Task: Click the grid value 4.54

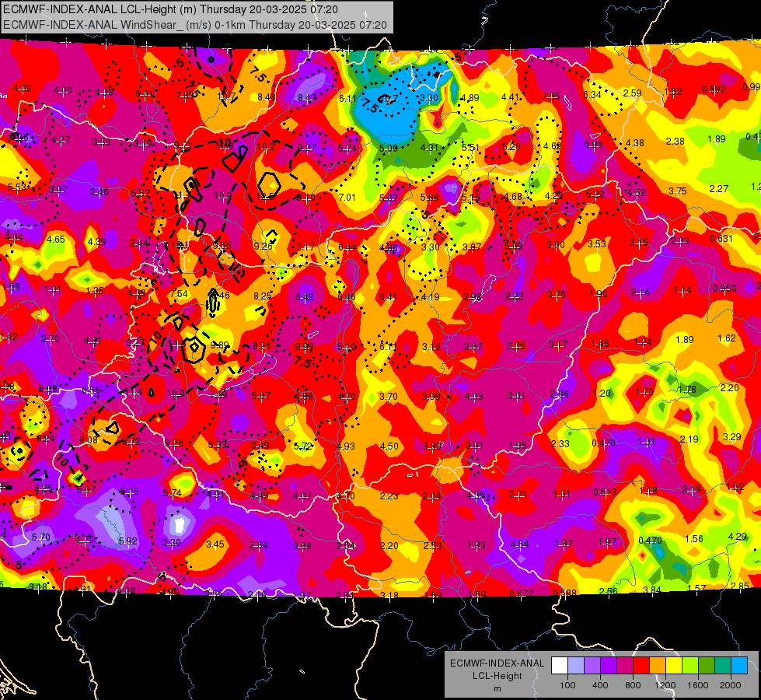Action: [x=520, y=544]
